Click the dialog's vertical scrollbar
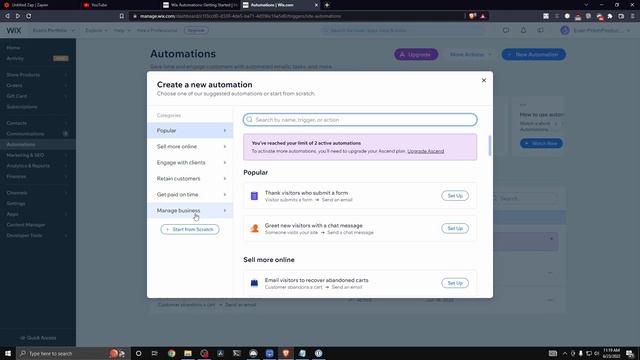Viewport: 640px width, 360px height. 489,145
